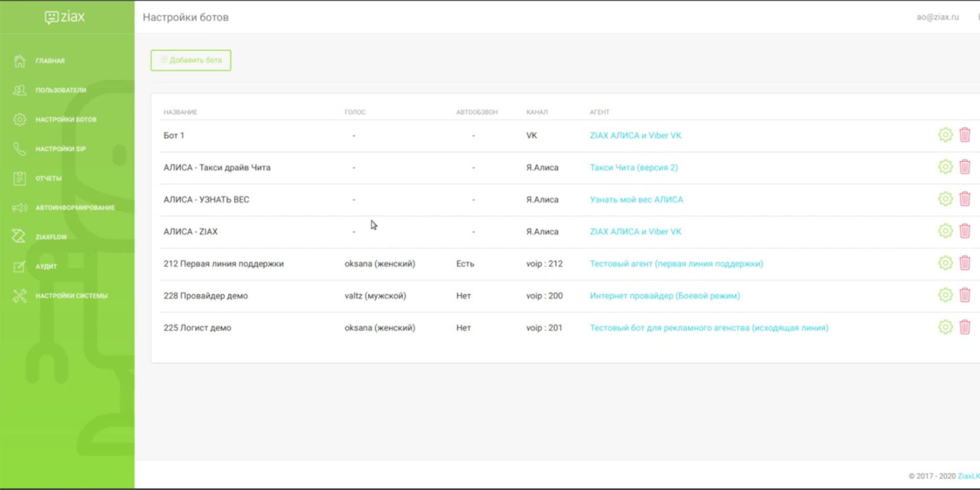The height and width of the screenshot is (490, 980).
Task: Open settings for АЛИСА - Такси драйв Чита
Action: click(945, 167)
